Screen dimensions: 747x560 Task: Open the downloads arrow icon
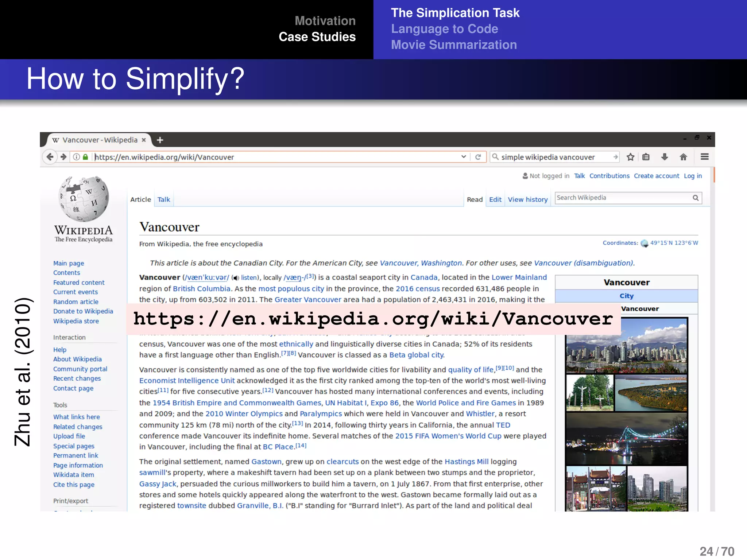(x=665, y=157)
